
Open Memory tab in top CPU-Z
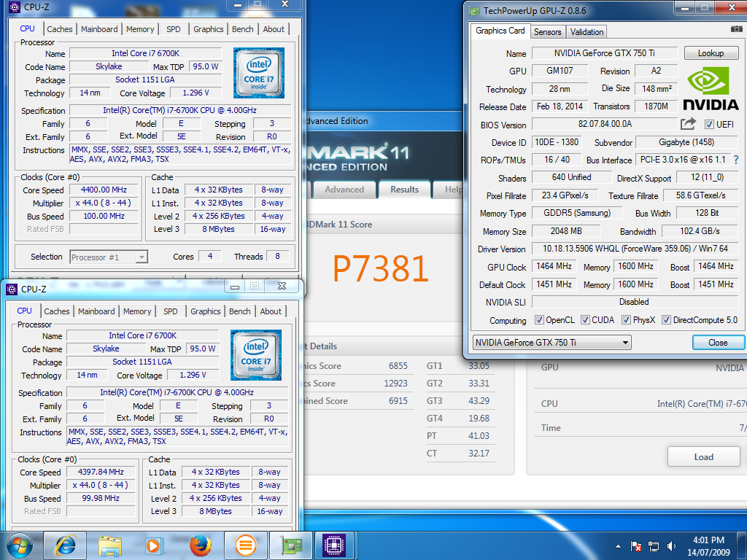coord(140,29)
